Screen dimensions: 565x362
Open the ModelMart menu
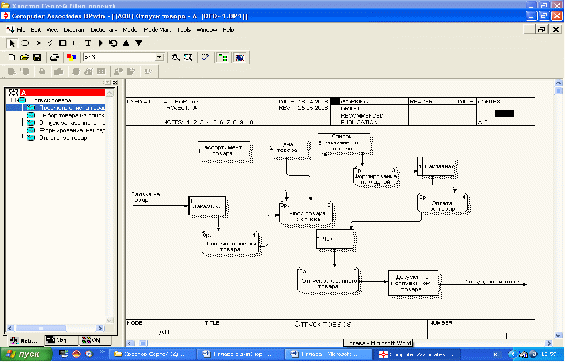click(x=157, y=30)
